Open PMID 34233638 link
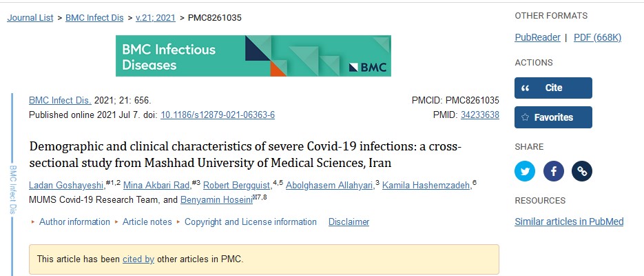This screenshot has height=276, width=644. [479, 115]
